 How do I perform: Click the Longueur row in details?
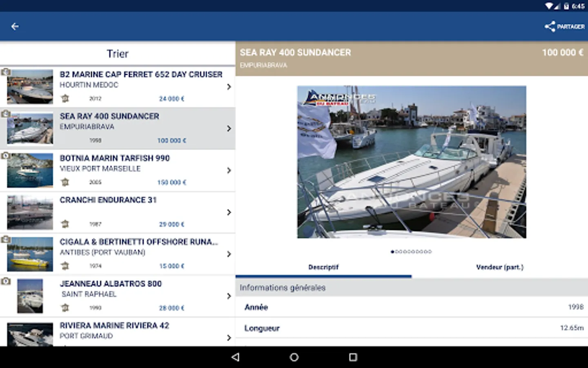(x=412, y=328)
